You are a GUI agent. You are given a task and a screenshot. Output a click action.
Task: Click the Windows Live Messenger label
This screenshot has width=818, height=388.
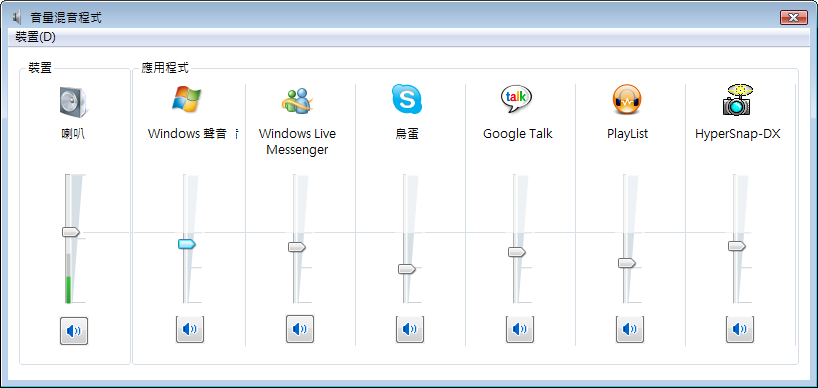pyautogui.click(x=297, y=142)
